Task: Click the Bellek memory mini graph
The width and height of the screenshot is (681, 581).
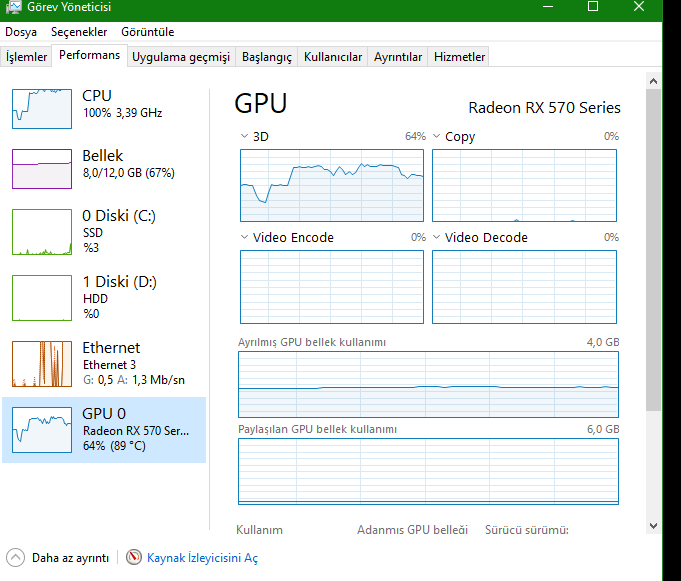Action: coord(42,169)
